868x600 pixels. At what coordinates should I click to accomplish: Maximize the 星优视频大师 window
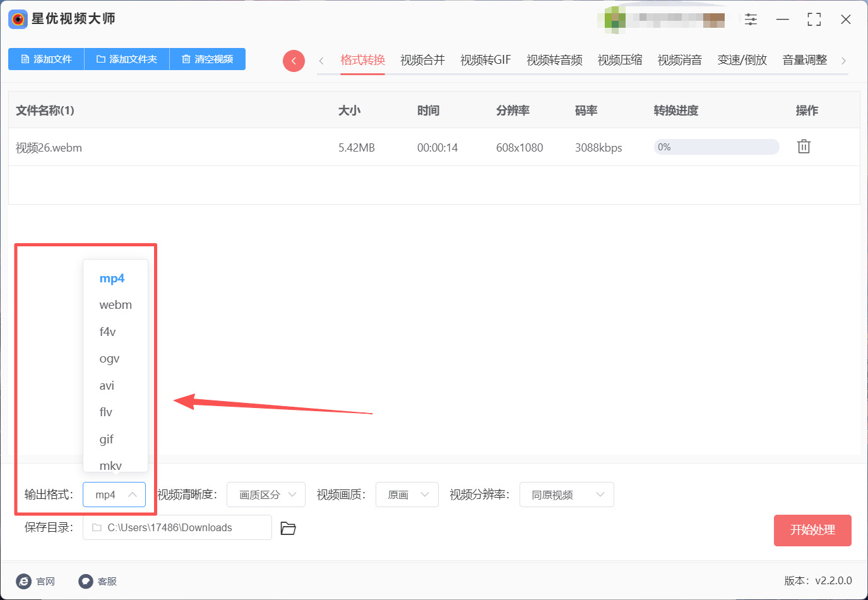pyautogui.click(x=814, y=20)
